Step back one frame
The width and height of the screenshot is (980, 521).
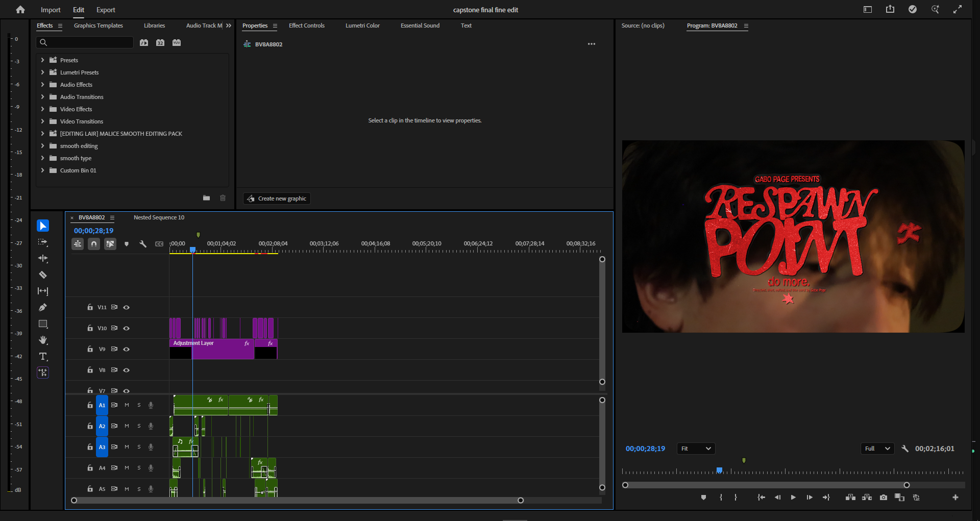click(x=777, y=498)
